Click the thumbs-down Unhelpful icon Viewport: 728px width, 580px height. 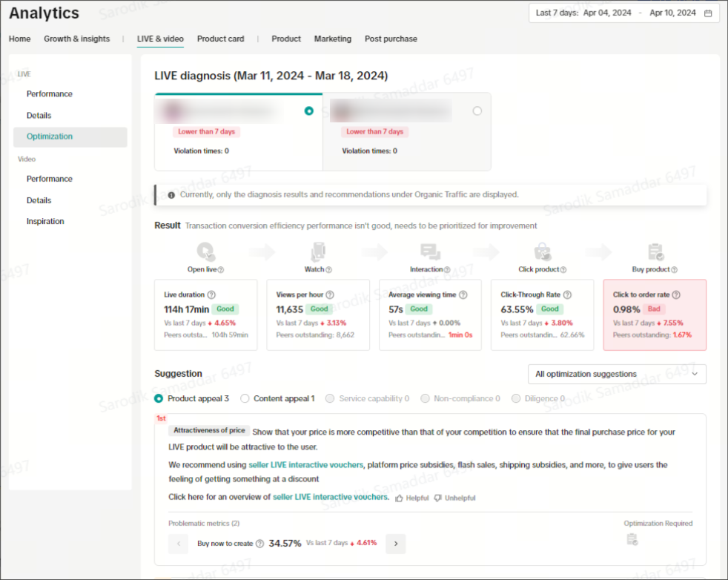438,498
